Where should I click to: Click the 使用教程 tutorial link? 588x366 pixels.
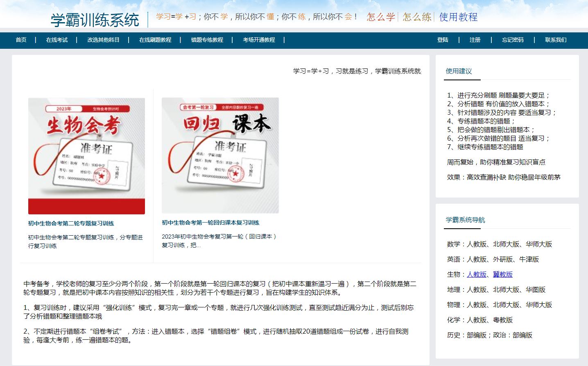(x=457, y=18)
